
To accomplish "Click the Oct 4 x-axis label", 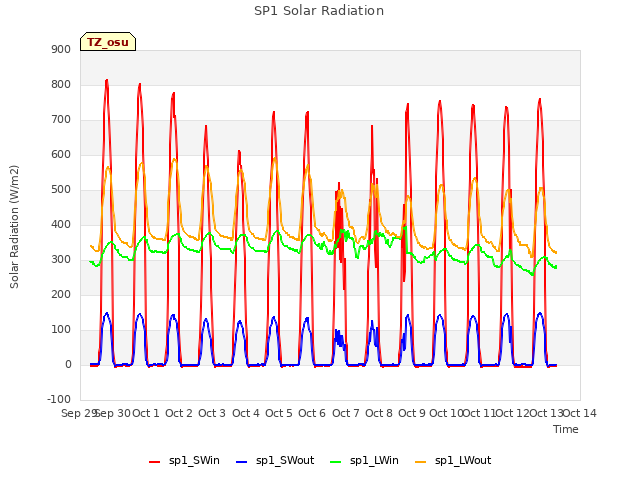I will 246,413.
